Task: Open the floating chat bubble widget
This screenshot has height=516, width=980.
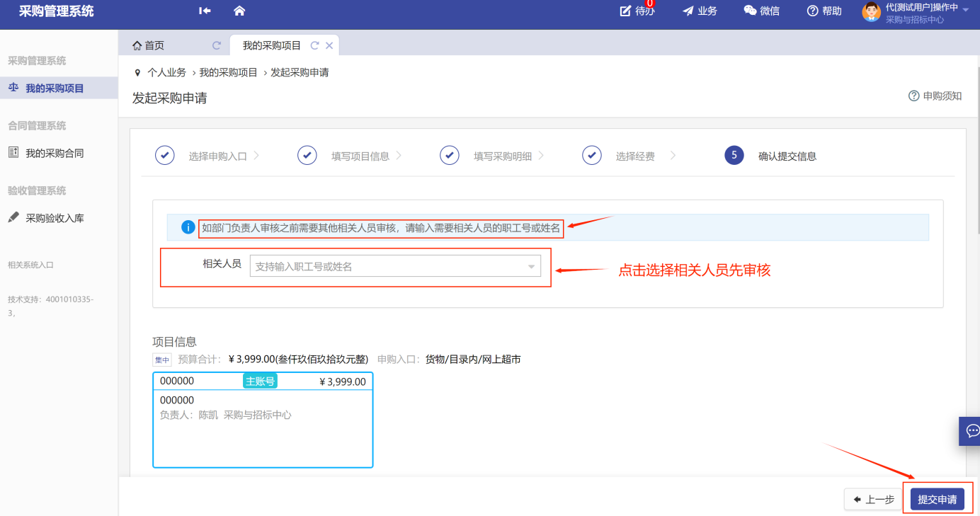Action: click(972, 430)
